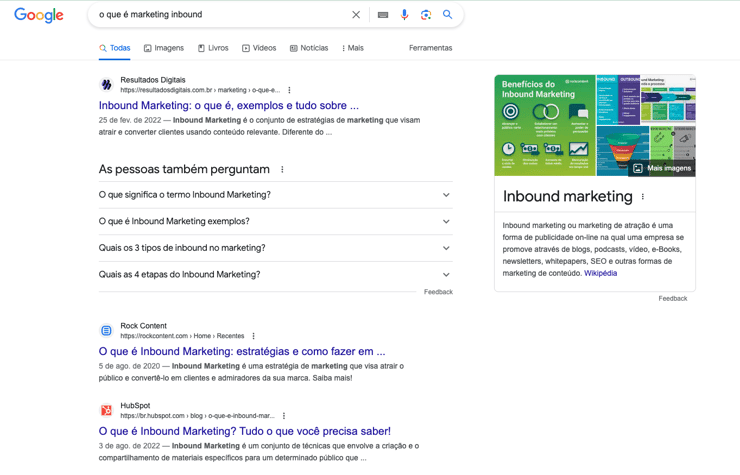
Task: Open Google Lens image search icon
Action: [426, 15]
